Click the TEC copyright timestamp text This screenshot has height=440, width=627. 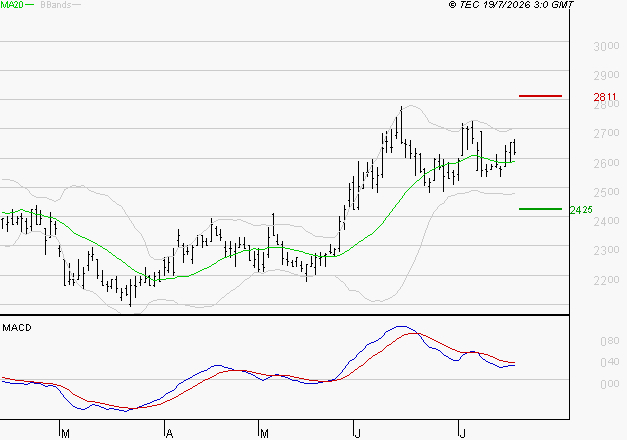[511, 5]
